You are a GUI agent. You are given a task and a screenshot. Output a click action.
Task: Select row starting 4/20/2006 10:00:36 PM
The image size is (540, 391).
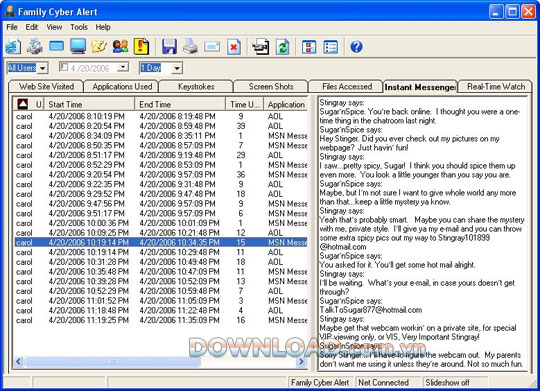160,223
